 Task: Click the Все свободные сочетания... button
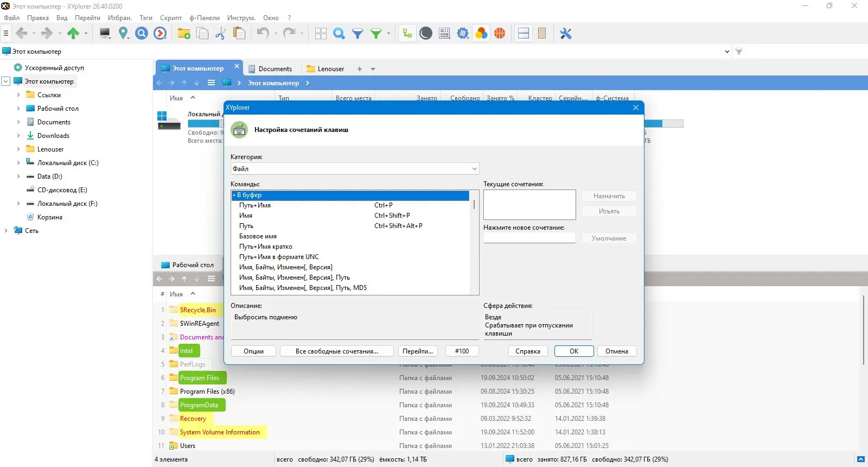(337, 351)
